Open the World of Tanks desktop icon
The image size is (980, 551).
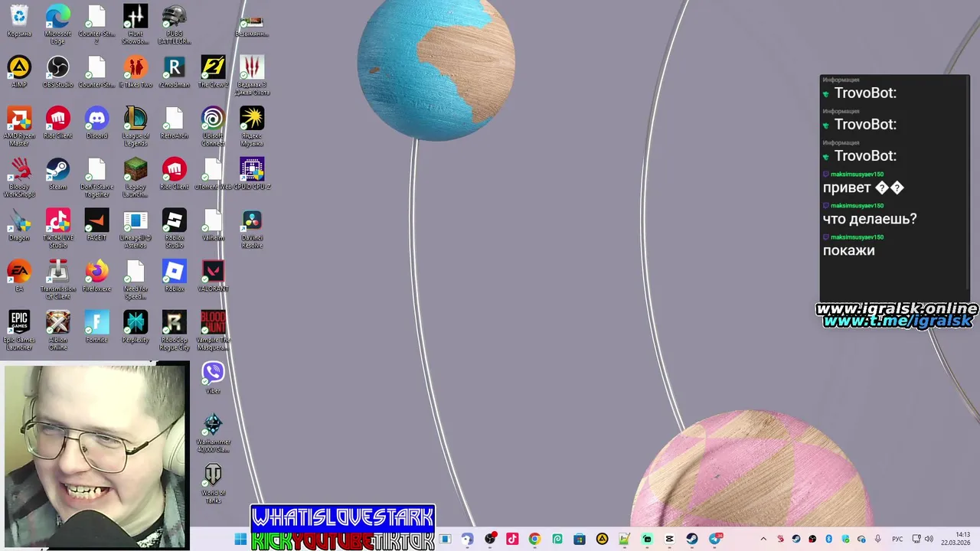click(x=213, y=484)
